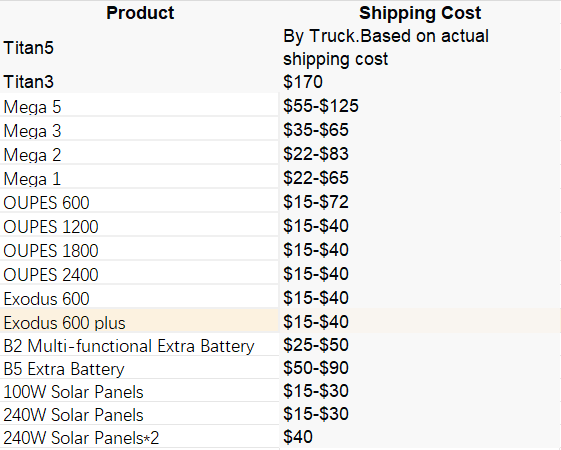Click the $170 shipping cost cell
This screenshot has width=561, height=450.
tap(420, 82)
